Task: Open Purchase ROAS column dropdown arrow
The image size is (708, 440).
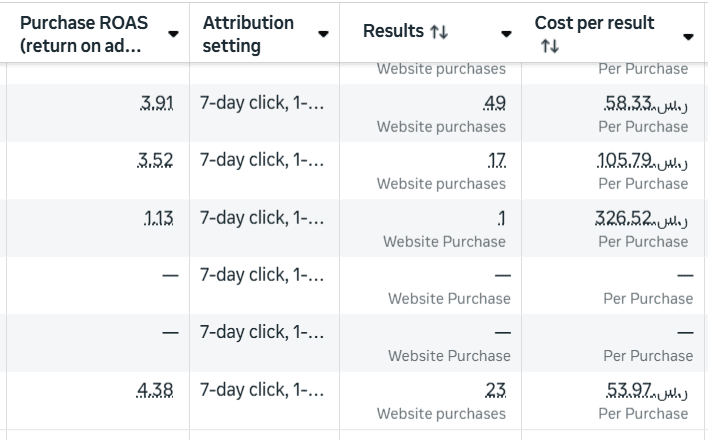Action: (x=174, y=35)
